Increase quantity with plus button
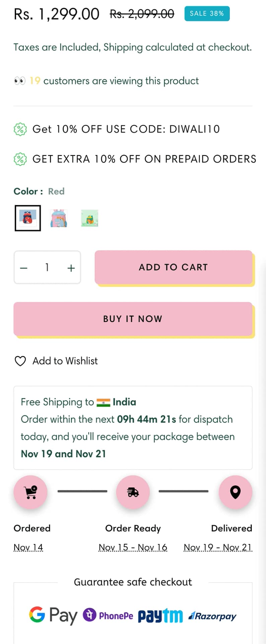This screenshot has height=644, width=266. (71, 268)
